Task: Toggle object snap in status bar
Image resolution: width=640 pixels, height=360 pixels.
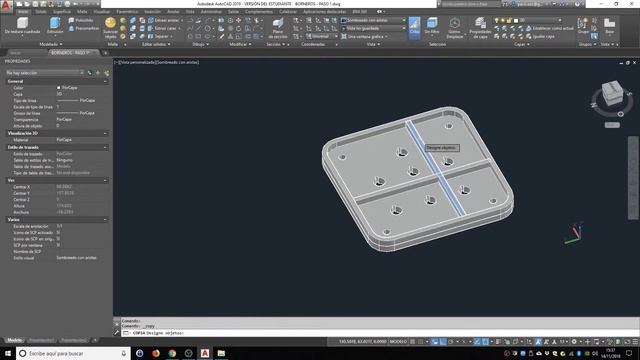Action: click(485, 341)
